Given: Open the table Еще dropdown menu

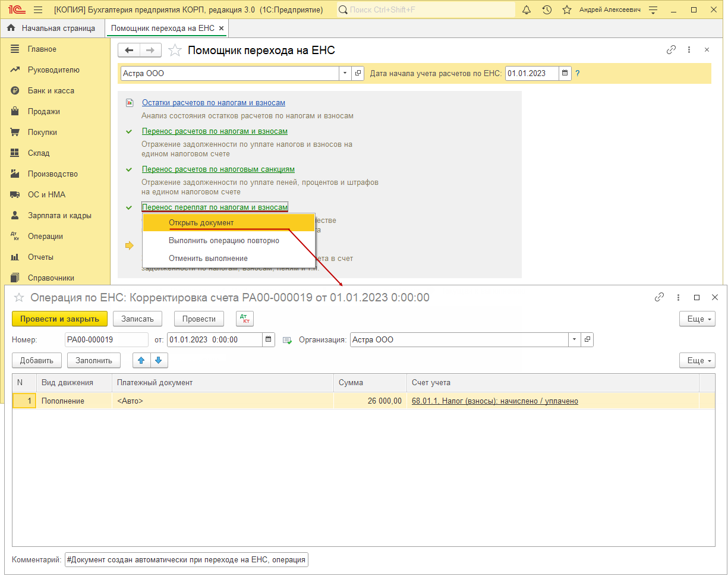Looking at the screenshot, I should click(x=698, y=360).
